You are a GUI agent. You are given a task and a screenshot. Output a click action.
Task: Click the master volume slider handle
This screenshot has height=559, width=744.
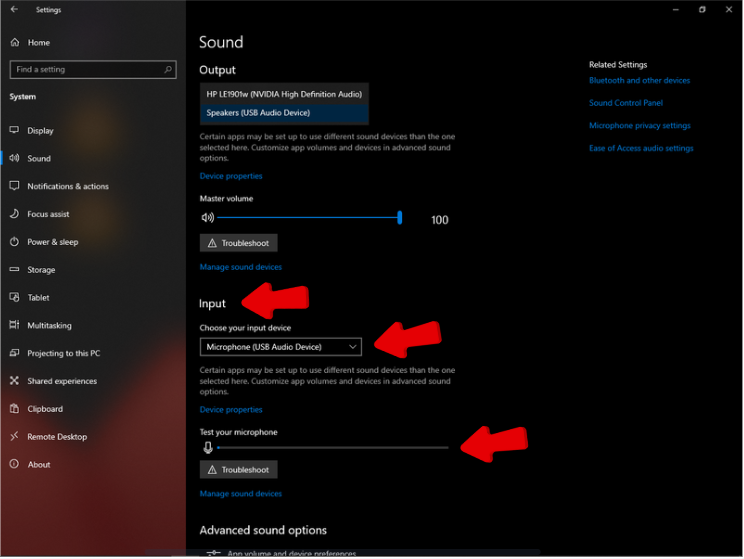click(400, 217)
